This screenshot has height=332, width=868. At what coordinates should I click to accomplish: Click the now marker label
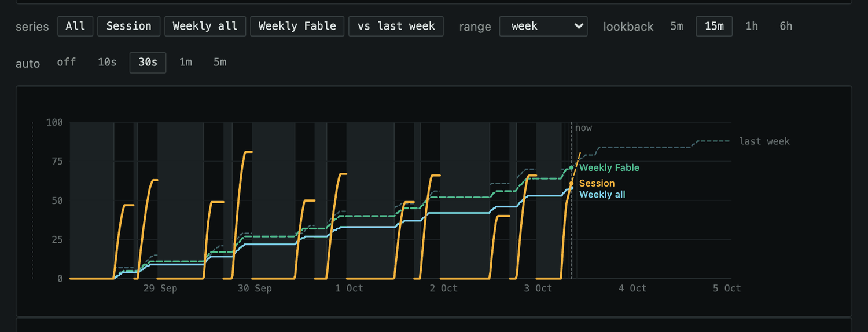(583, 128)
